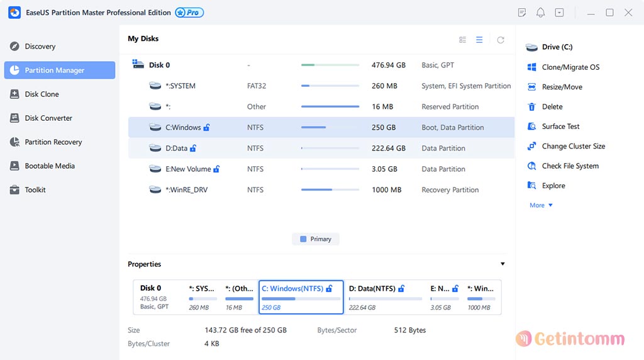Viewport: 644px width, 360px height.
Task: Switch to the list disk view
Action: coord(479,40)
